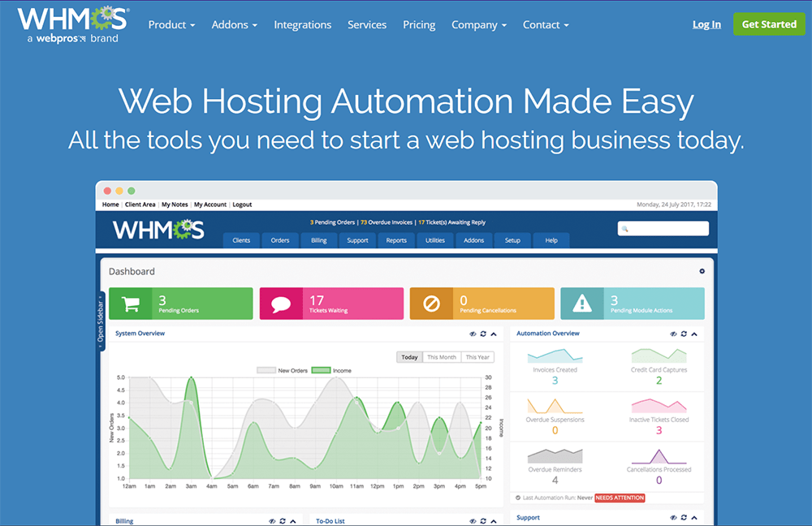The image size is (812, 526).
Task: Open the Dashboard settings gear icon
Action: 702,271
